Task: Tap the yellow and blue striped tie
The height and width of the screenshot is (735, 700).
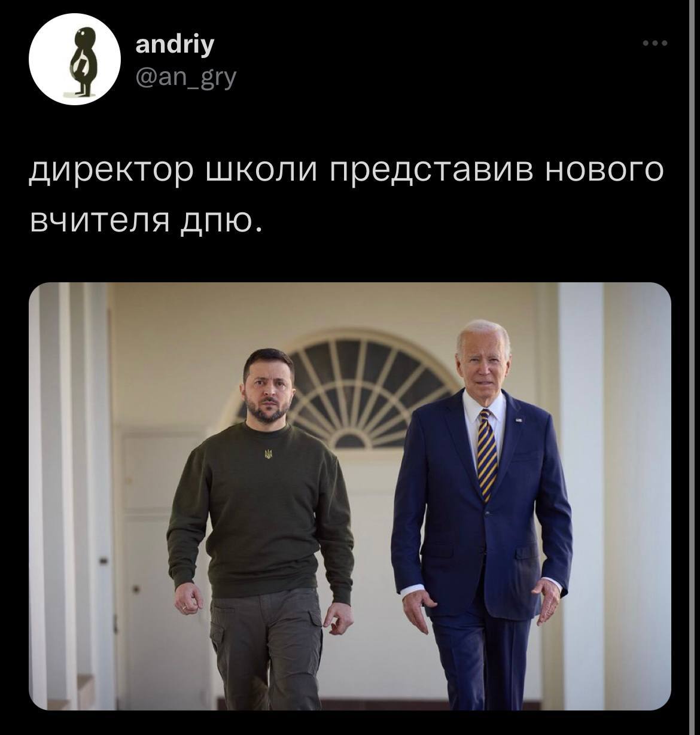Action: click(487, 453)
